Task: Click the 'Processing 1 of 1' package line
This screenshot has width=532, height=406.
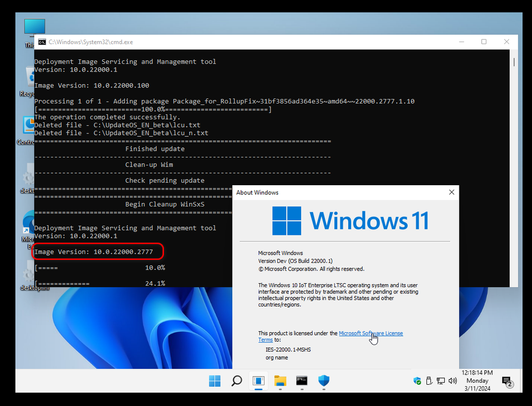Action: pyautogui.click(x=224, y=101)
